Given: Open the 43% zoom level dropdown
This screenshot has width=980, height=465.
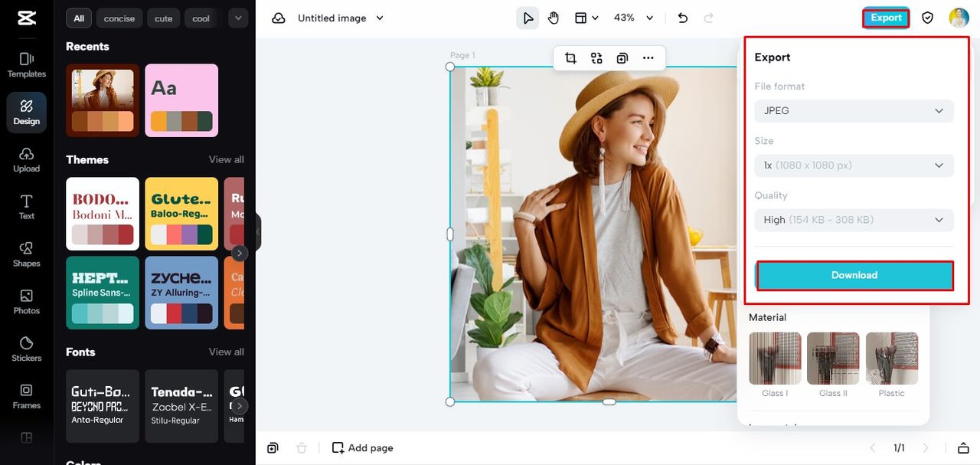Looking at the screenshot, I should (x=634, y=18).
